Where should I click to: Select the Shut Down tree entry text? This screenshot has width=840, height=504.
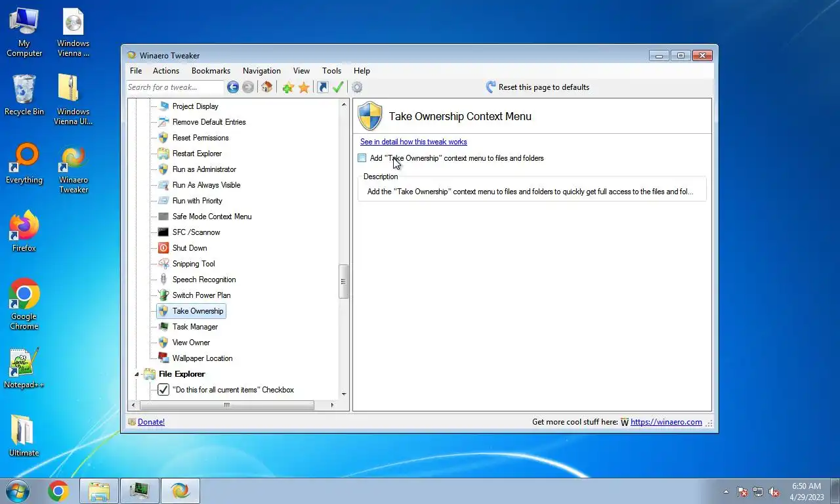click(190, 248)
